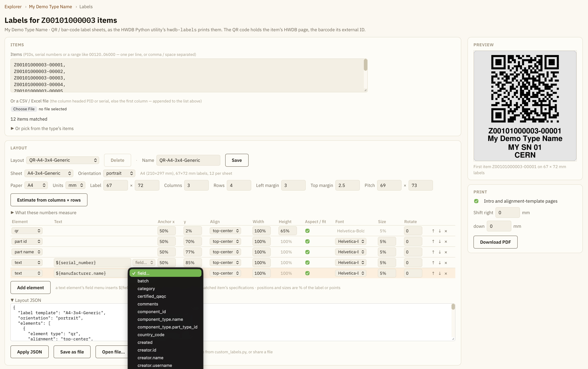The width and height of the screenshot is (588, 369).
Task: Toggle Aspect / fit for ${manufacturer.name} row
Action: [x=307, y=273]
